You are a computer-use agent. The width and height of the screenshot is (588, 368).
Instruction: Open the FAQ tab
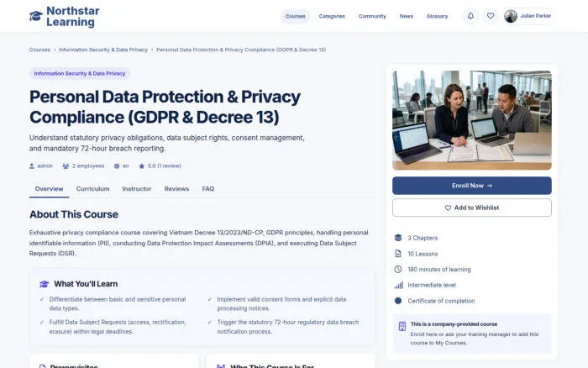207,189
